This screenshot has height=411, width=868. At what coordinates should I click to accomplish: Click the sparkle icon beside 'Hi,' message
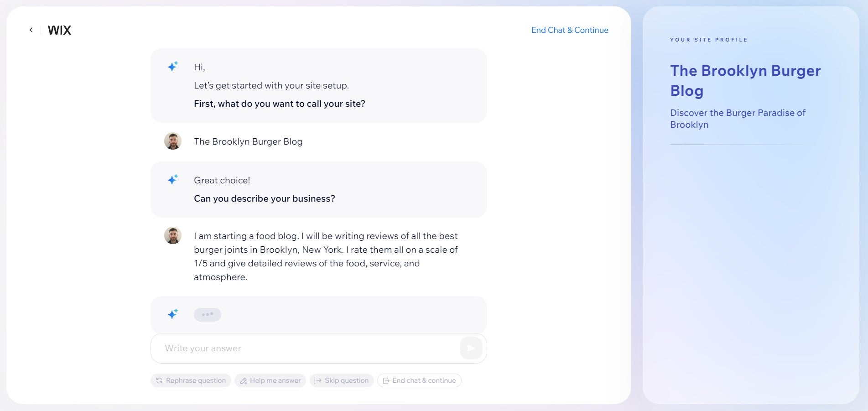(172, 67)
